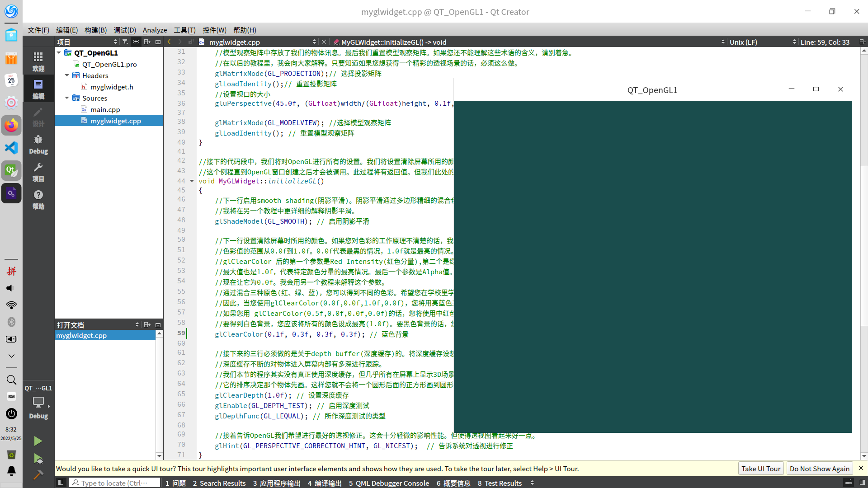This screenshot has height=488, width=868.
Task: Open the Debug mode in sidebar
Action: [x=38, y=144]
